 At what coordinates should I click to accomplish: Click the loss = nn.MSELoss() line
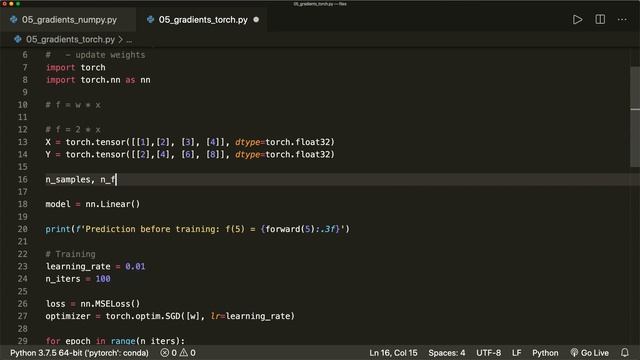[x=93, y=304]
